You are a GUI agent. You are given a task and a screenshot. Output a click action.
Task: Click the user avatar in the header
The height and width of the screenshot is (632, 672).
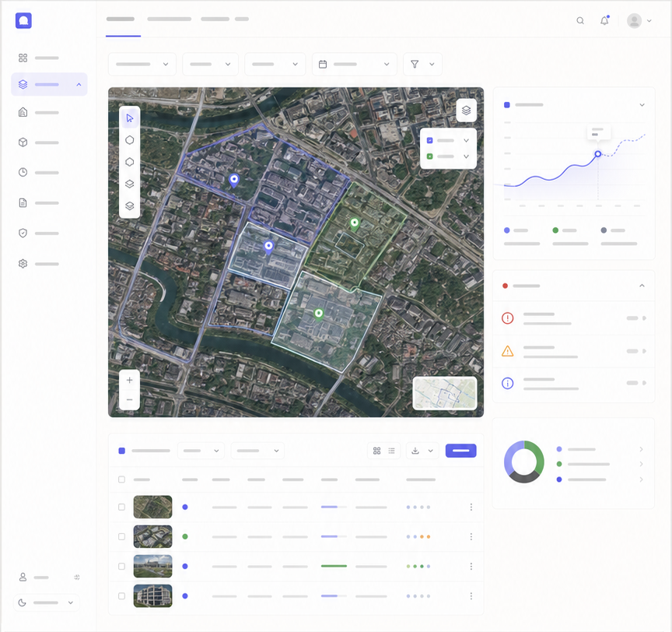click(x=635, y=20)
